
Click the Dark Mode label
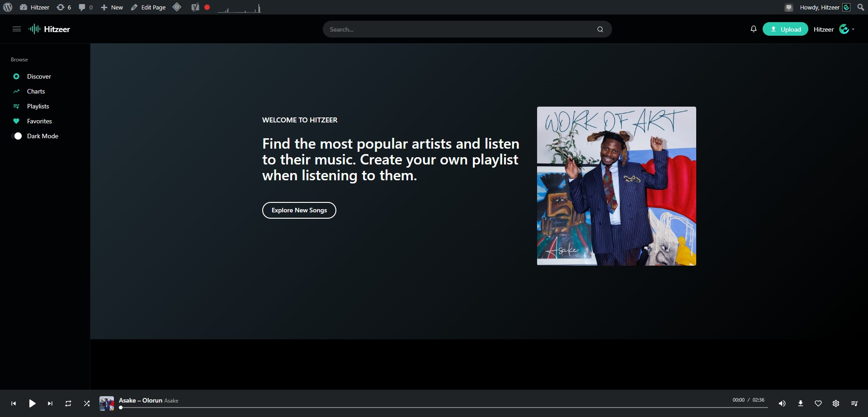[42, 136]
